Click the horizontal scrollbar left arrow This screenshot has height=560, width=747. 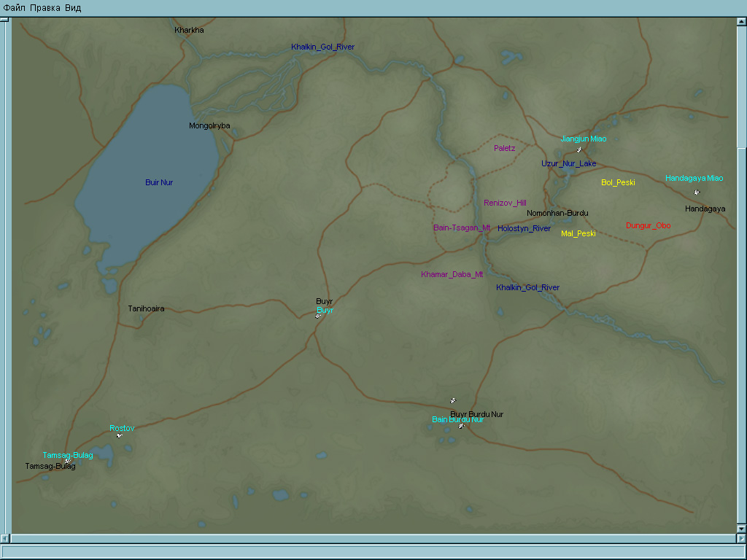pyautogui.click(x=4, y=539)
